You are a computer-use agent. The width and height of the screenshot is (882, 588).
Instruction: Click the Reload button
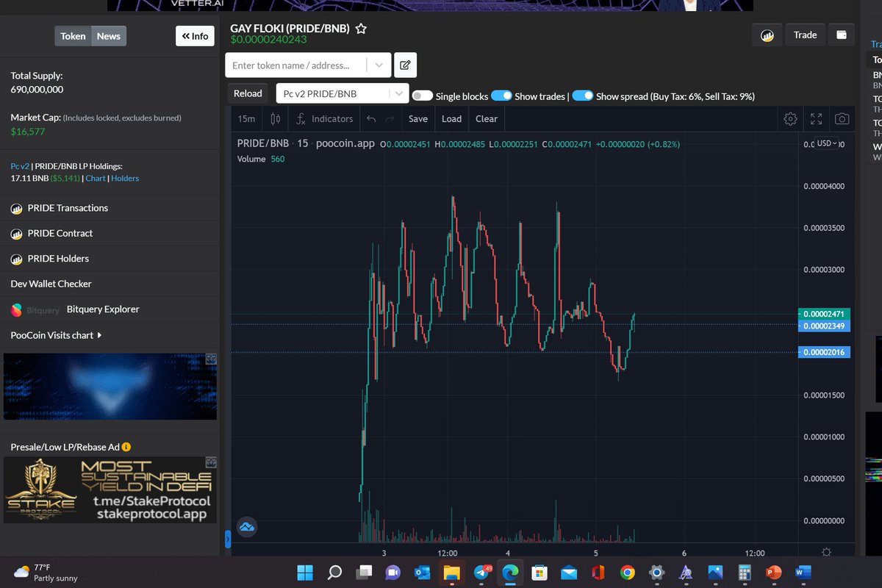248,93
